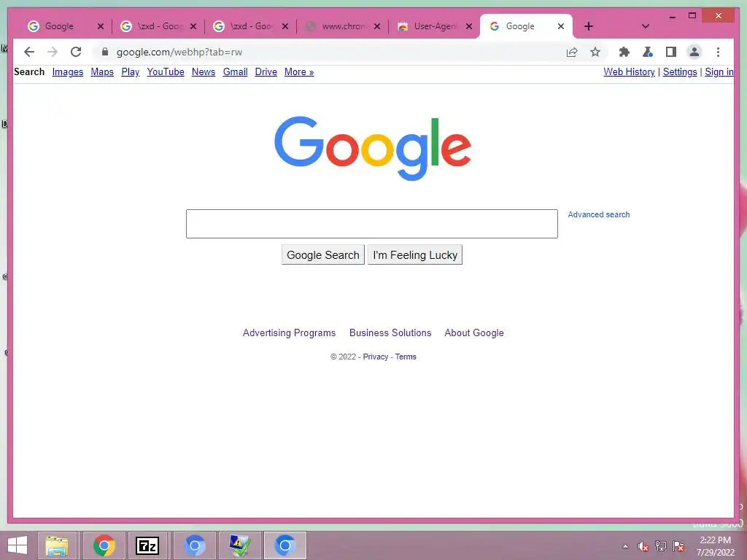Open the Gmail link
Screen dimensions: 747x560
pos(236,72)
